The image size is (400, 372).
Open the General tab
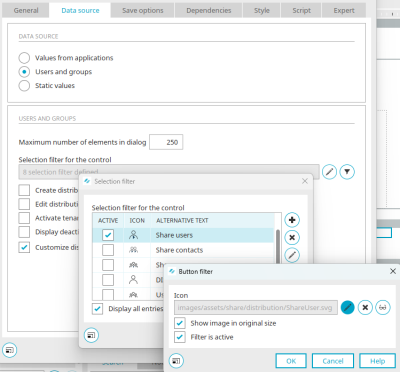[x=26, y=10]
